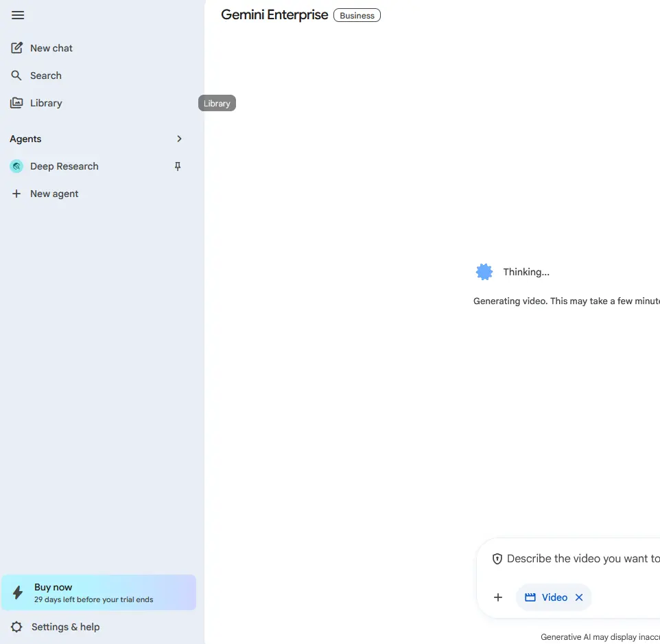Expand the Agents section chevron
Viewport: 660px width, 644px height.
(x=179, y=139)
